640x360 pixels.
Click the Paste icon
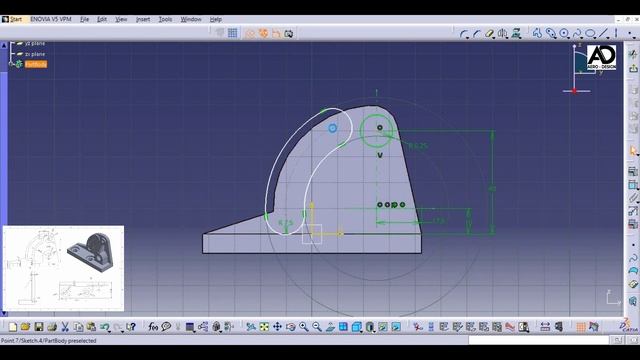point(91,327)
